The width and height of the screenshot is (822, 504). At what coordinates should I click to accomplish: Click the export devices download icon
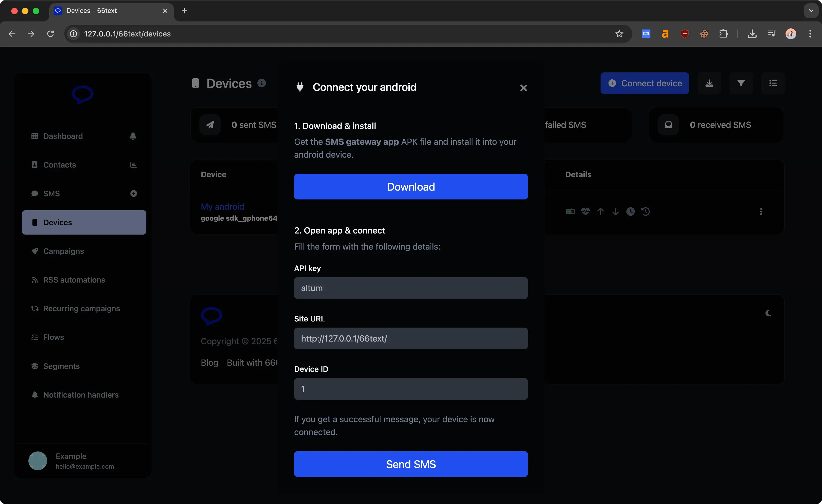pos(709,83)
